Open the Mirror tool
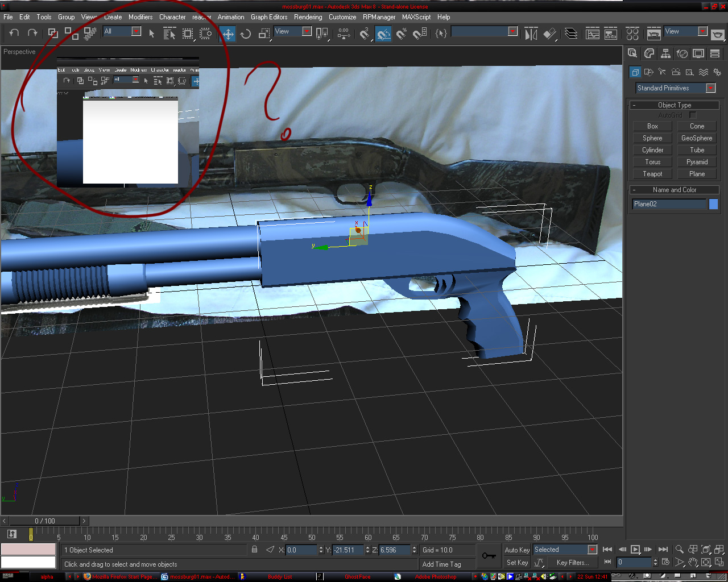The height and width of the screenshot is (582, 728). click(x=531, y=34)
